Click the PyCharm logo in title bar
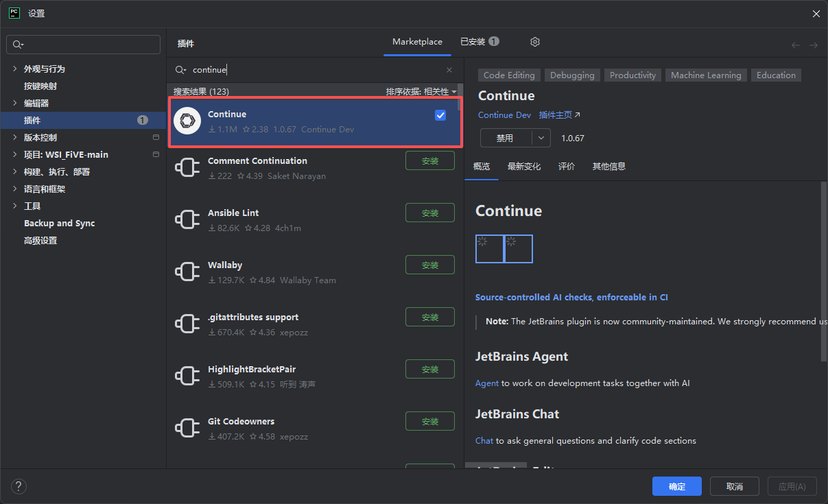The height and width of the screenshot is (504, 828). [14, 13]
